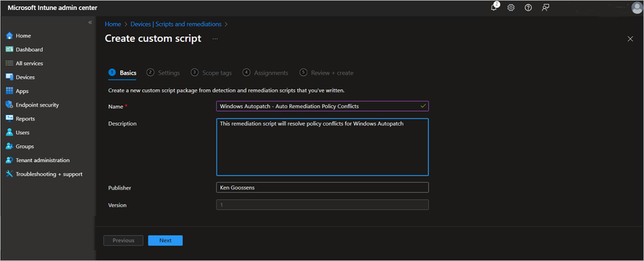Click the Home breadcrumb link
The height and width of the screenshot is (261, 644).
(x=113, y=25)
